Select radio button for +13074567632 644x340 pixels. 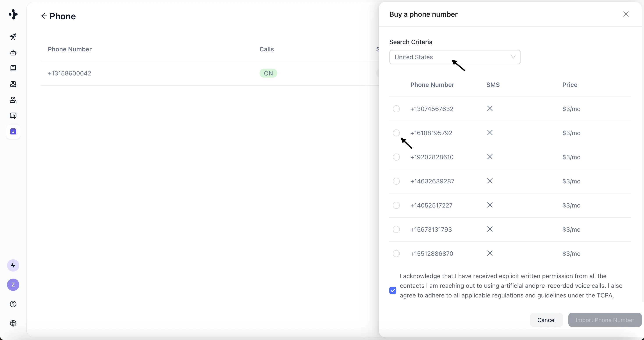[x=396, y=109]
